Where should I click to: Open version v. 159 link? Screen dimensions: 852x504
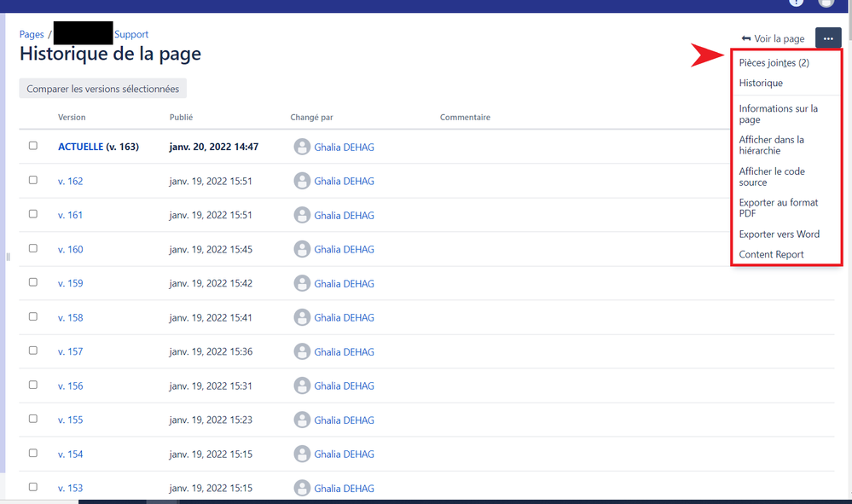71,283
